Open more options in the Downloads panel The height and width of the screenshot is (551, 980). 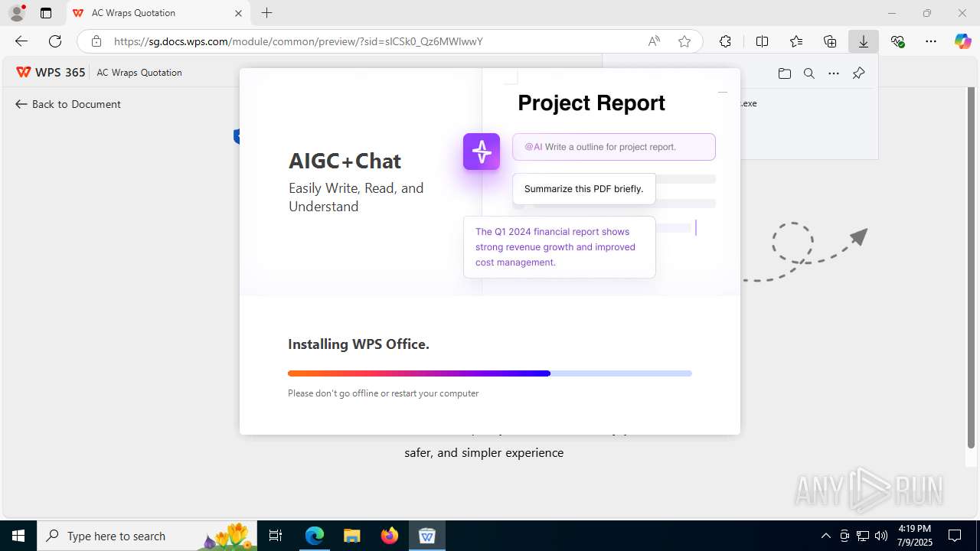point(834,73)
